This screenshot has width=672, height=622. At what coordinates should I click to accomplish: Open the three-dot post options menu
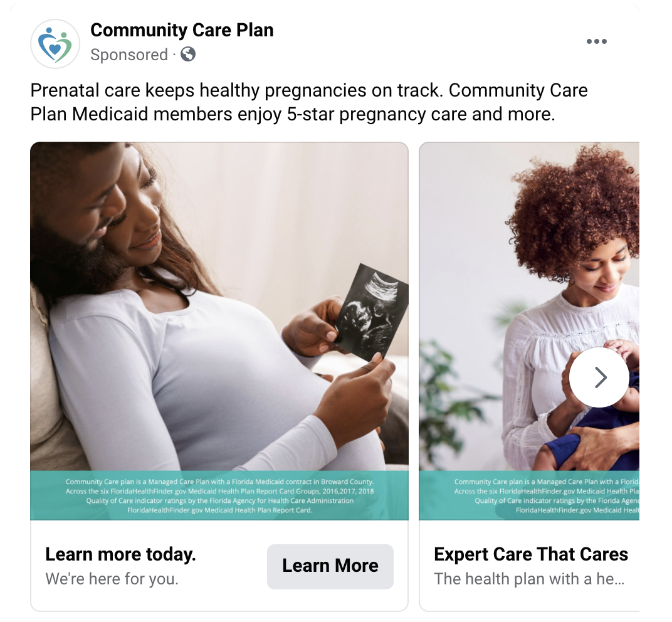coord(597,41)
